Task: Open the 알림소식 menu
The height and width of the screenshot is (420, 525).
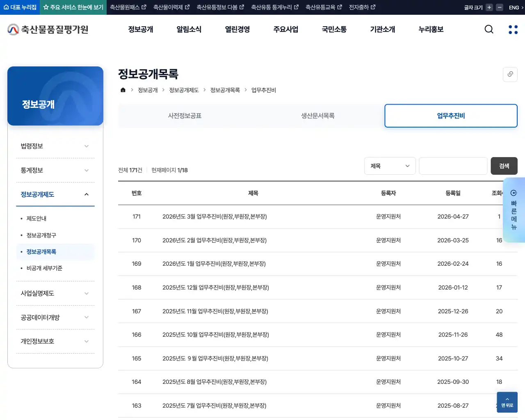Action: click(189, 29)
